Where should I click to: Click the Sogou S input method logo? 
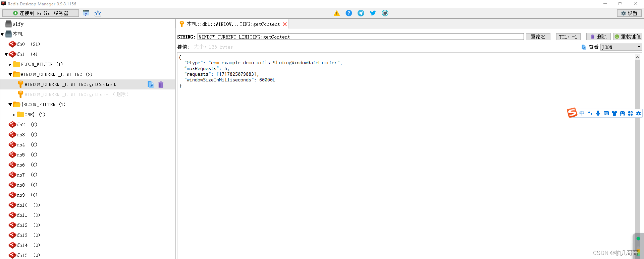pyautogui.click(x=572, y=113)
